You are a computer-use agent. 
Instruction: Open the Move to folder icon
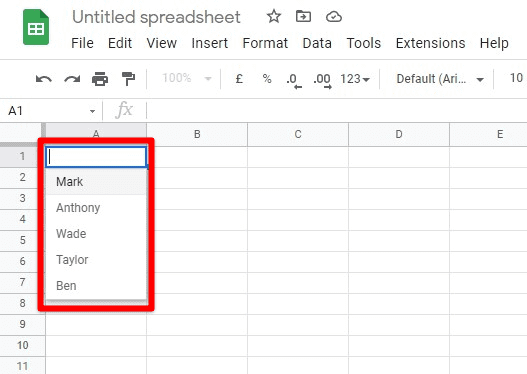(x=303, y=16)
